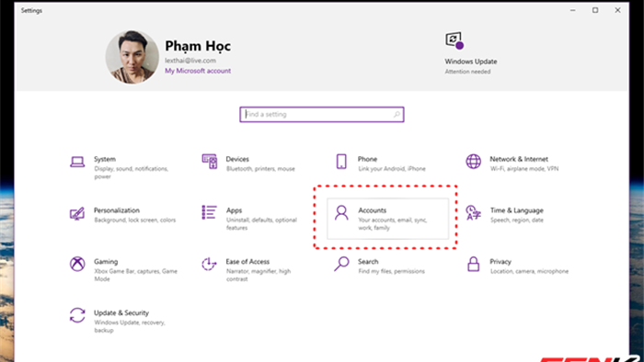The width and height of the screenshot is (644, 362).
Task: Open Time & Language icon
Action: (x=473, y=213)
